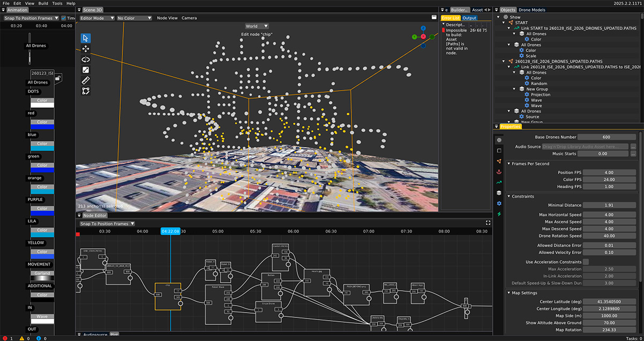Toggle the Time checkbox in Animation panel

click(64, 18)
